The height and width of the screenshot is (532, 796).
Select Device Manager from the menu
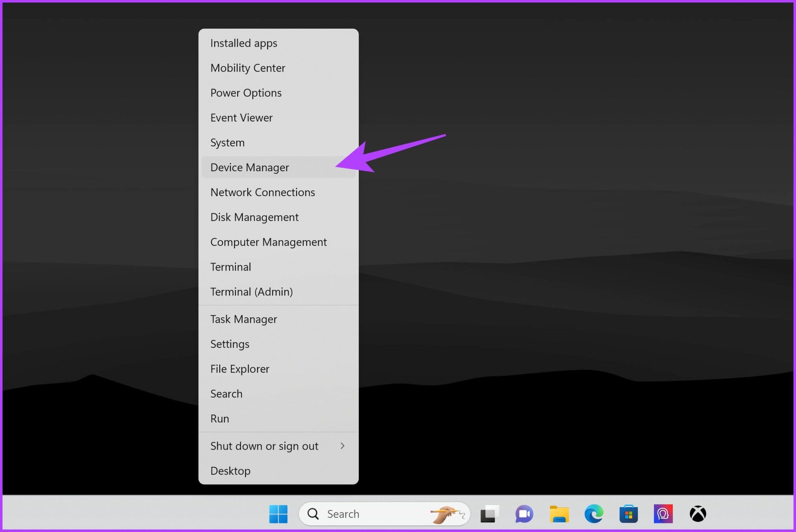pyautogui.click(x=278, y=167)
